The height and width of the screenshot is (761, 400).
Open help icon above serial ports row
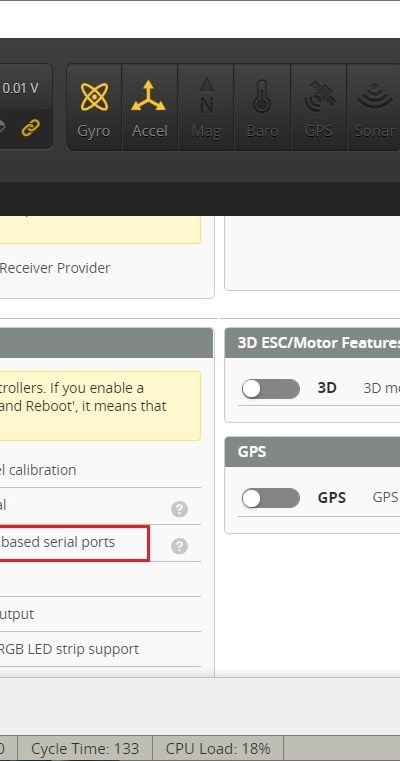(x=179, y=509)
